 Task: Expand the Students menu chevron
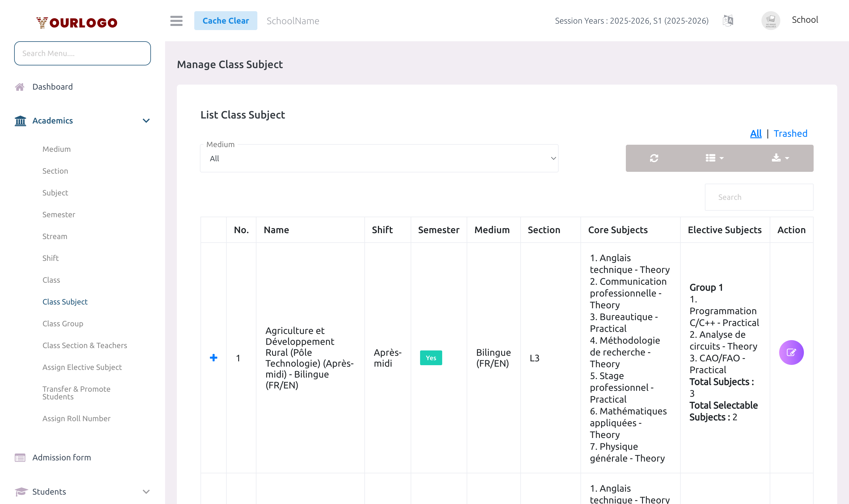146,491
